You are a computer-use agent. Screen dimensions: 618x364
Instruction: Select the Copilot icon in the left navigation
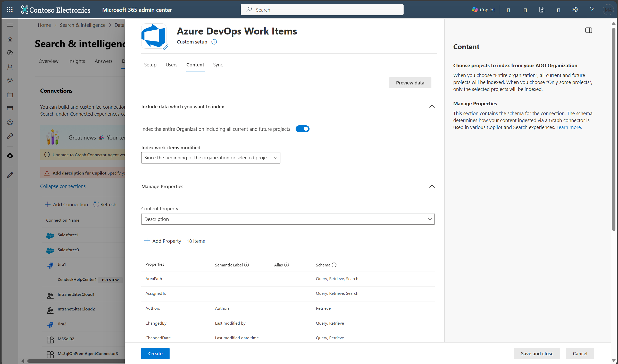10,53
